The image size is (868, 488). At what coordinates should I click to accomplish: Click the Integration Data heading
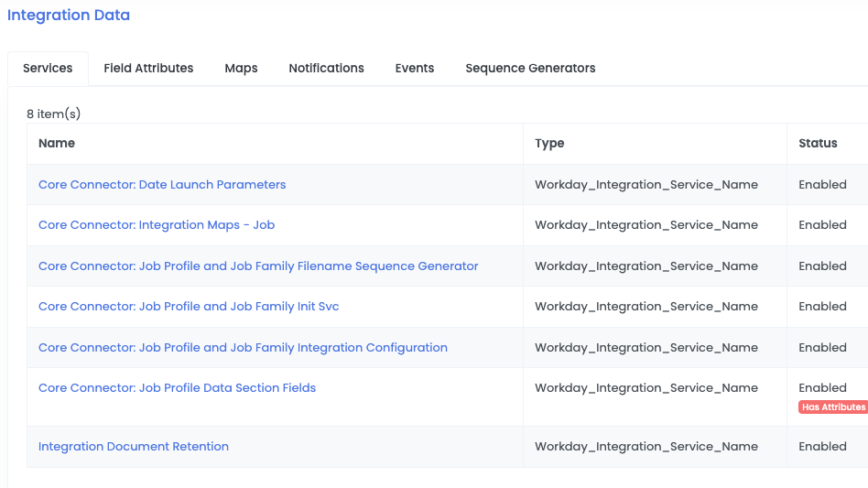pyautogui.click(x=69, y=15)
